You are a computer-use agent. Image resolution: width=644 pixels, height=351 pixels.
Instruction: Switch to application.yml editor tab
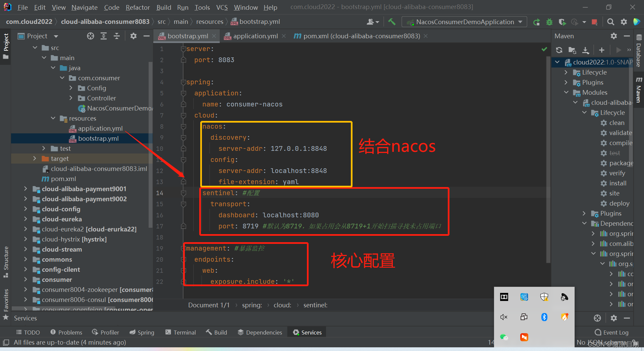[255, 36]
